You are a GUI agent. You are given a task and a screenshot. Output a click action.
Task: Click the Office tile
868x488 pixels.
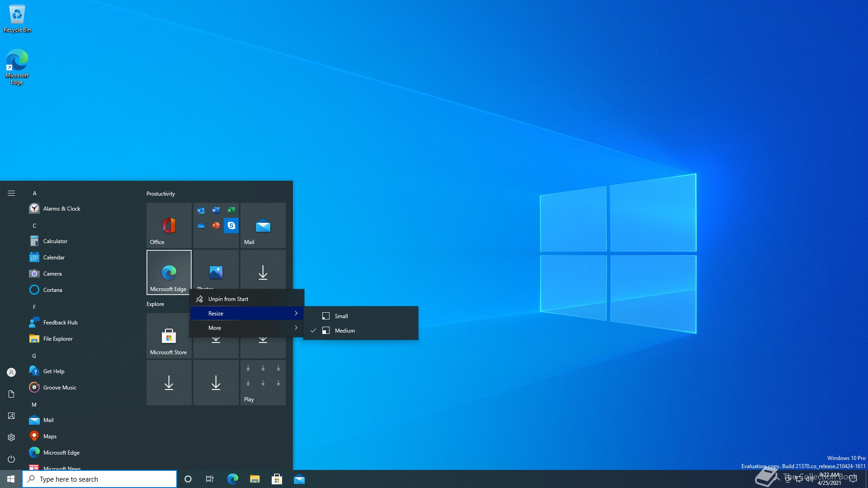point(169,225)
